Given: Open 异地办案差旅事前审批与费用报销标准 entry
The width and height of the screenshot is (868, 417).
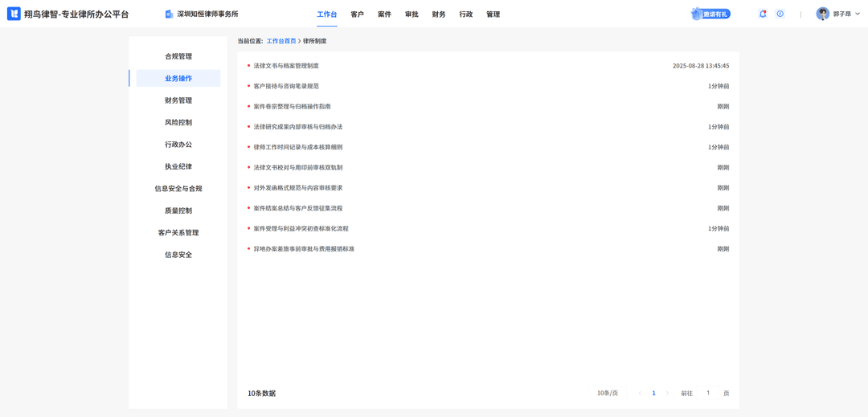Looking at the screenshot, I should click(x=304, y=249).
